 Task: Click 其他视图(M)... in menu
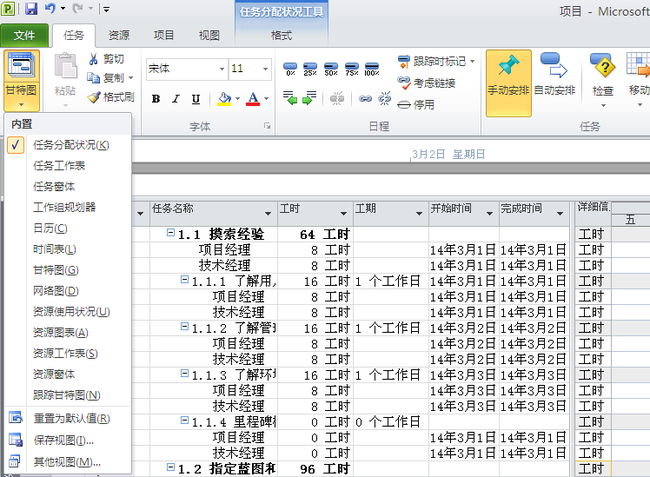tap(68, 461)
